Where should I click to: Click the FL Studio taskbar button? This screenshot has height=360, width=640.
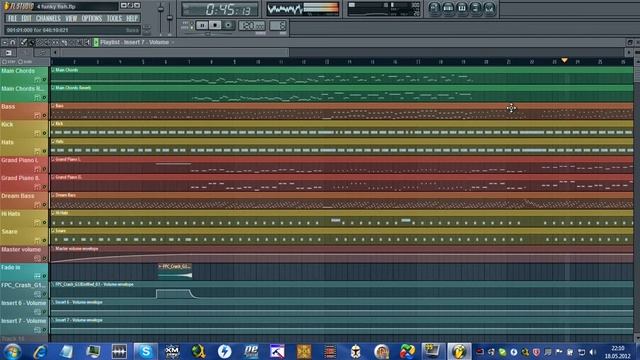(x=459, y=351)
